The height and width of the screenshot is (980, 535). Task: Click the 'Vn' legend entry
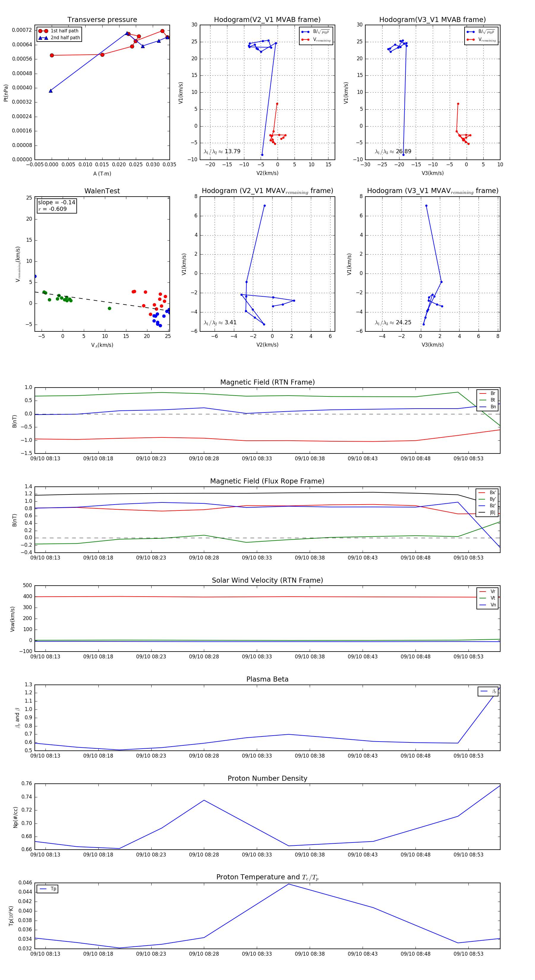coord(487,605)
